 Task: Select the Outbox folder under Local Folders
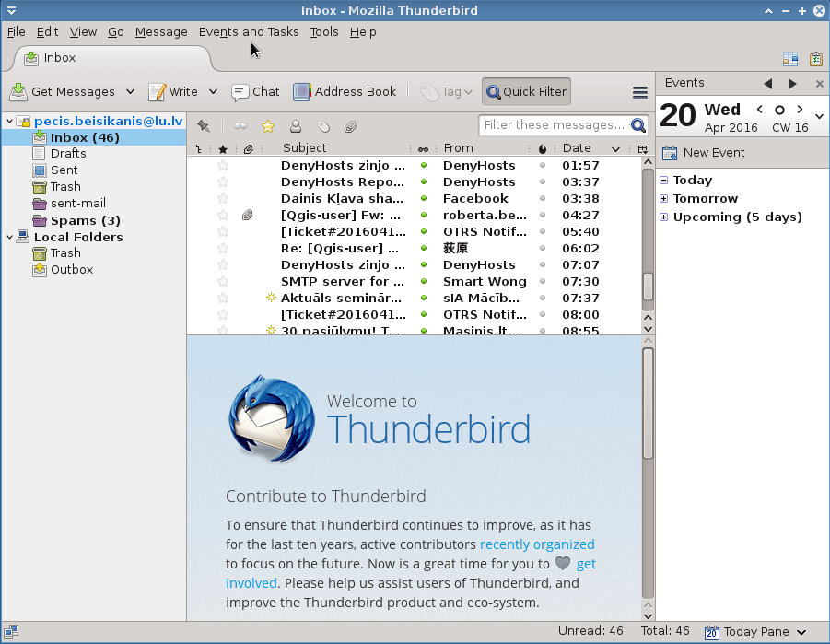(72, 270)
